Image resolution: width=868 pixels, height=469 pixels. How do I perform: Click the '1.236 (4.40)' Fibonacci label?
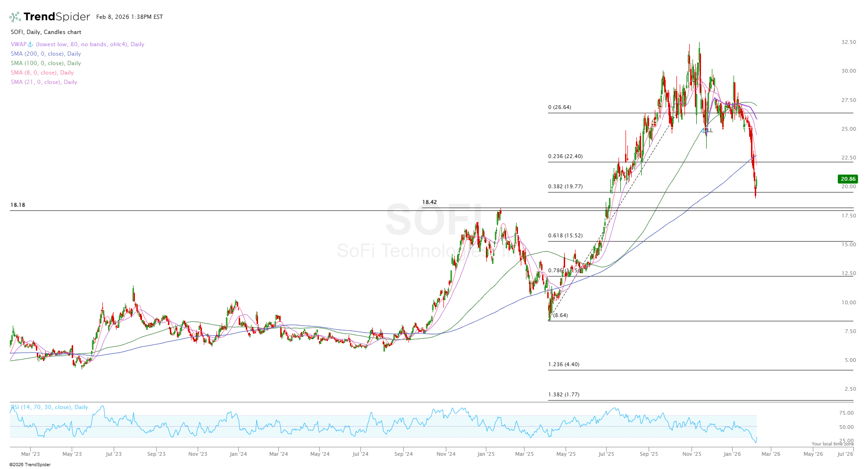coord(564,365)
